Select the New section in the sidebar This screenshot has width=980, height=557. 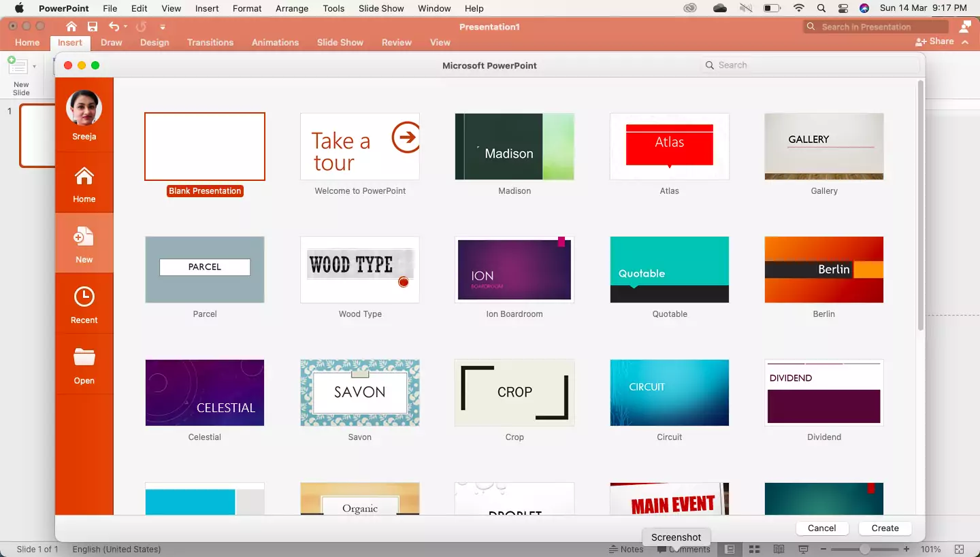(84, 243)
